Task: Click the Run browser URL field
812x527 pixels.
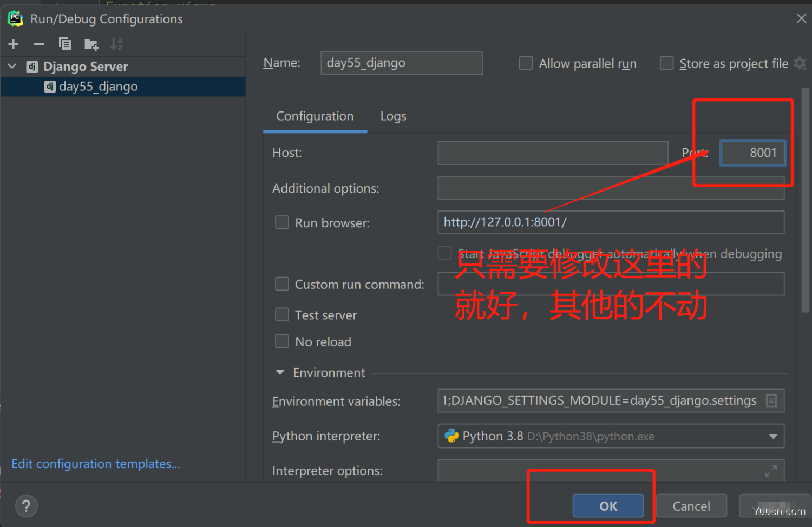Action: [611, 222]
